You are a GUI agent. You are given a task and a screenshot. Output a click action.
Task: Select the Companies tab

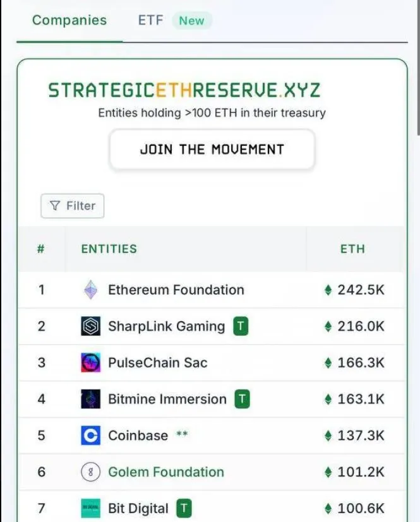click(x=69, y=20)
